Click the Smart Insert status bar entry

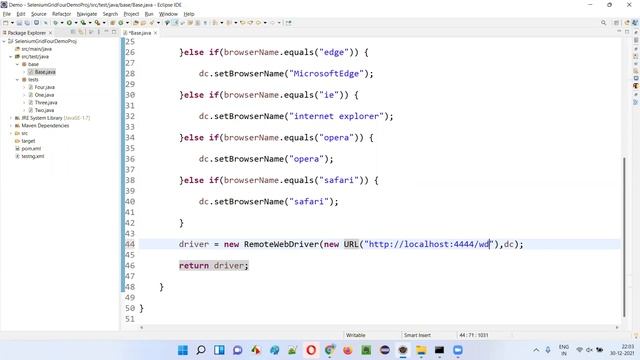click(417, 335)
